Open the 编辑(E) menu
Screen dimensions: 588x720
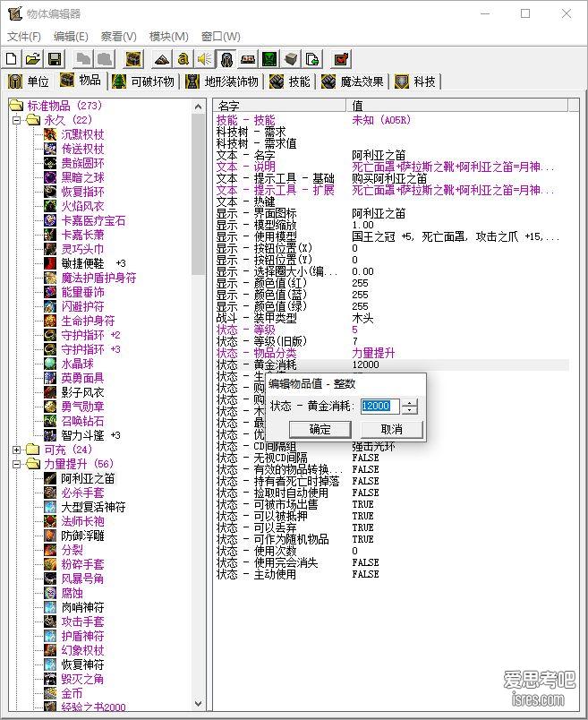coord(71,37)
